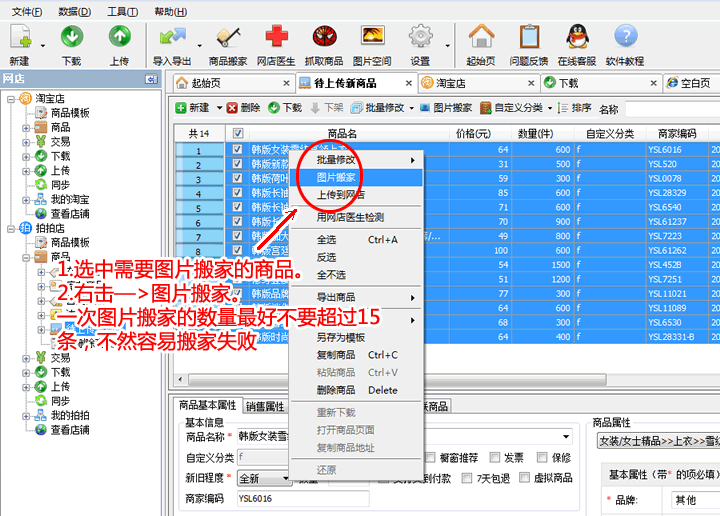Choose 用网店医生检测 in context menu

[x=356, y=217]
